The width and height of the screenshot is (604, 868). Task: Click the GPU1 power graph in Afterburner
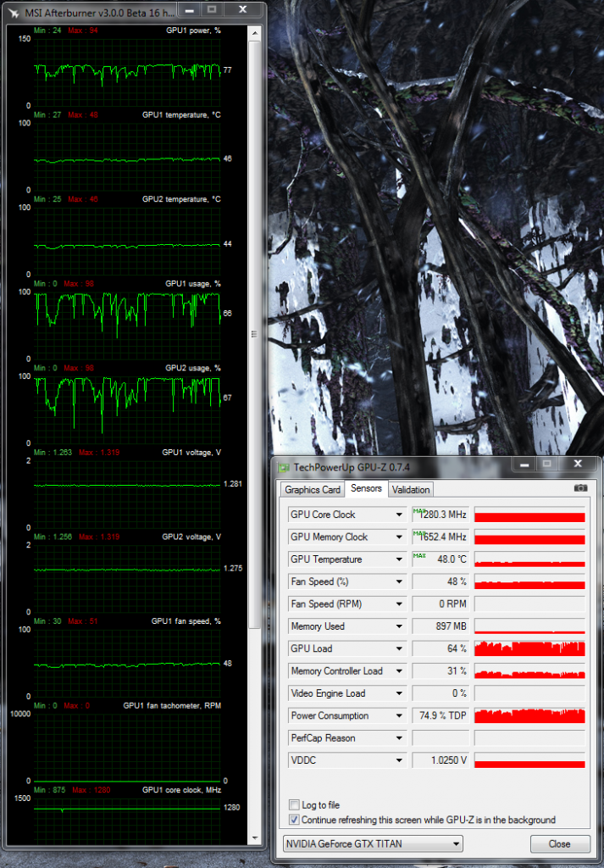127,72
